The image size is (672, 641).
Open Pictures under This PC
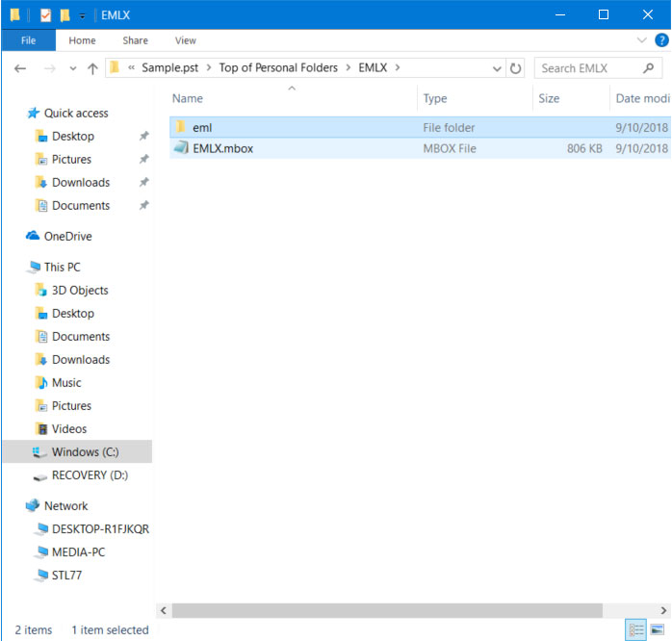pyautogui.click(x=71, y=406)
